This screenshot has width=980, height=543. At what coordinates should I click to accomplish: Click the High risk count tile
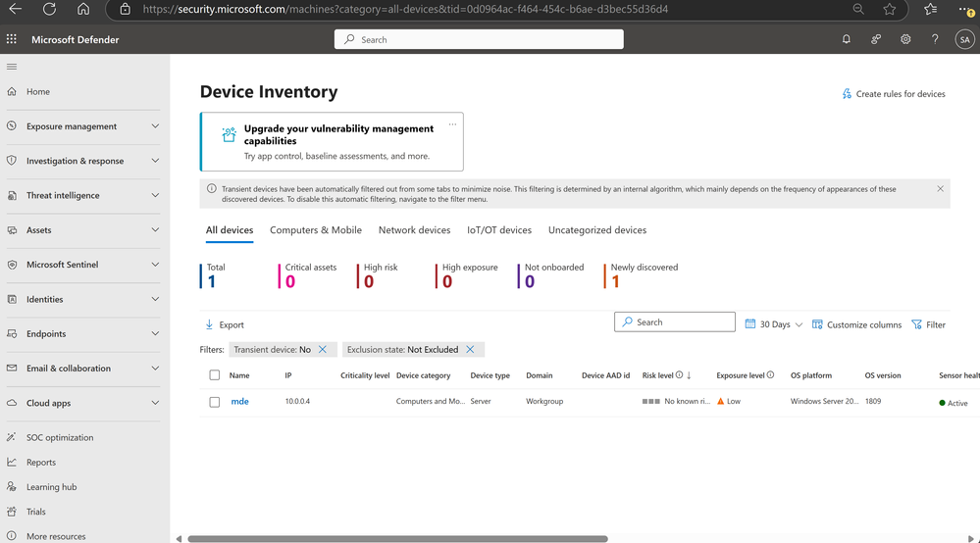pos(378,275)
